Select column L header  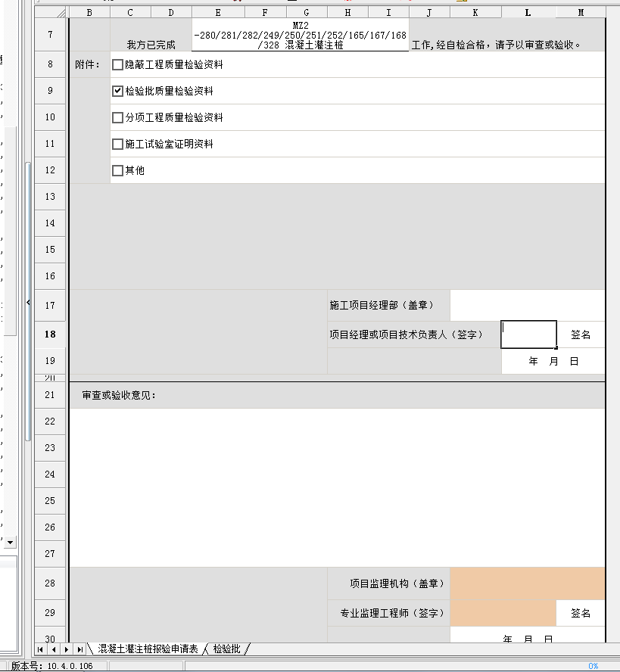tap(528, 12)
